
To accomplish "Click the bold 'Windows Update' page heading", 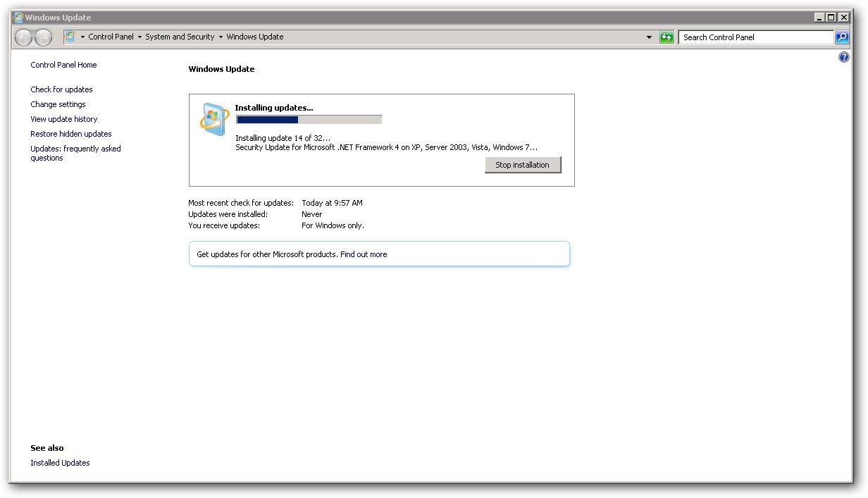I will point(221,69).
